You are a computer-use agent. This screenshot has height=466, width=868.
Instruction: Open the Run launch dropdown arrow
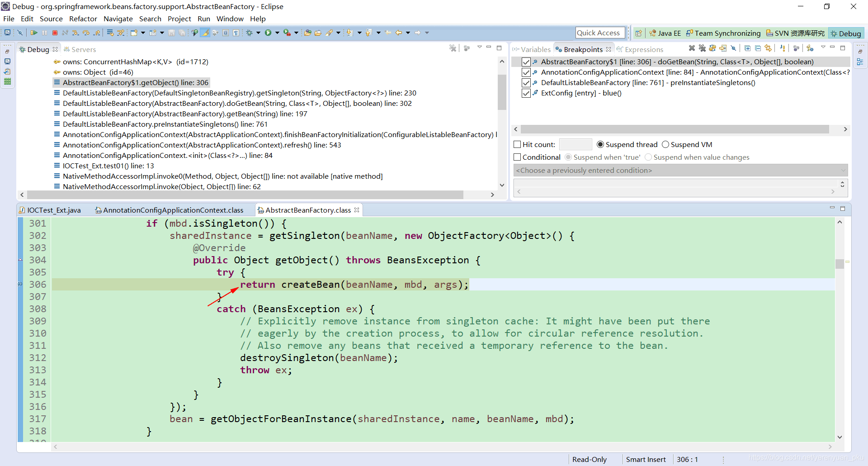click(277, 33)
